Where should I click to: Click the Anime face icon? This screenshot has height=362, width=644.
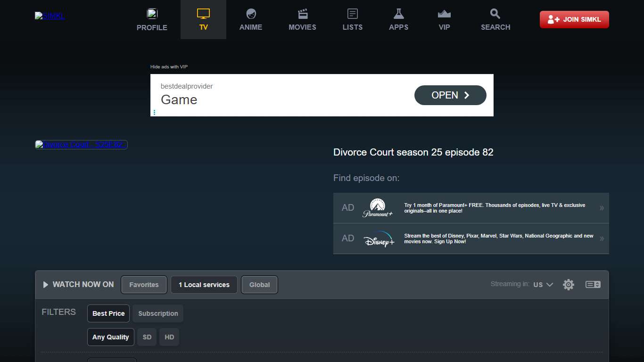point(251,14)
